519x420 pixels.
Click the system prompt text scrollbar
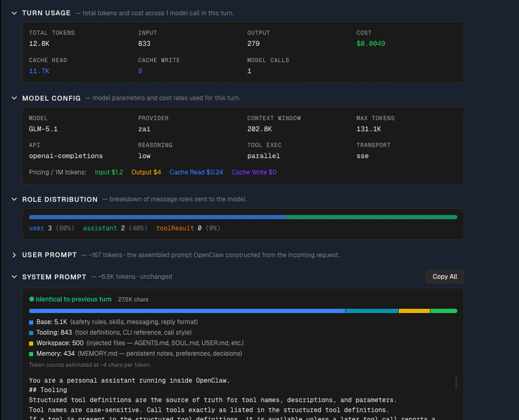(456, 383)
